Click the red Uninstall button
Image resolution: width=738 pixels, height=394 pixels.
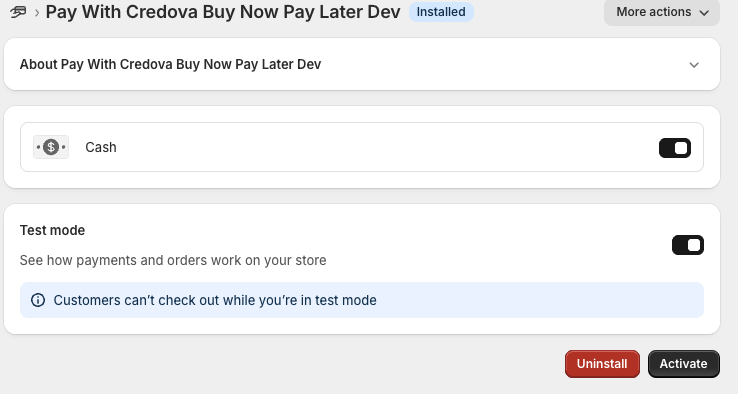coord(602,364)
